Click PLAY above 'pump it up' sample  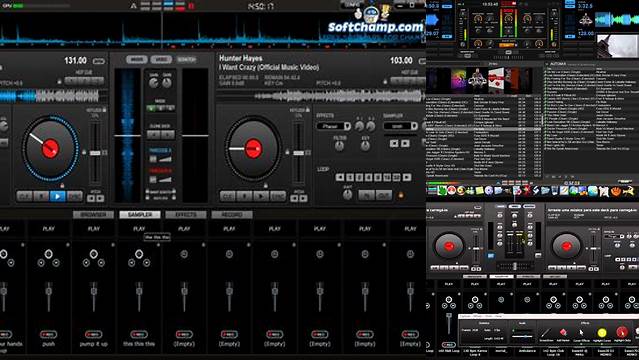94,229
